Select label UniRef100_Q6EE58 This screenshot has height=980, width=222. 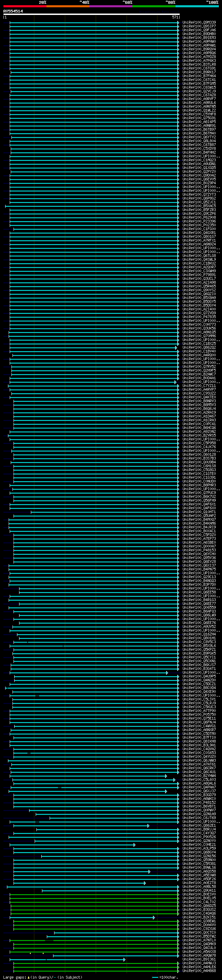tap(199, 592)
